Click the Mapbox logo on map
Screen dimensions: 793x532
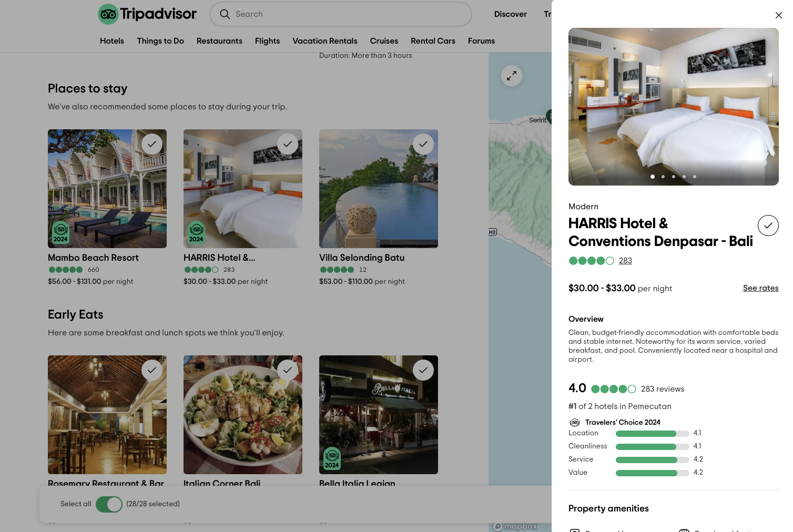tap(515, 526)
